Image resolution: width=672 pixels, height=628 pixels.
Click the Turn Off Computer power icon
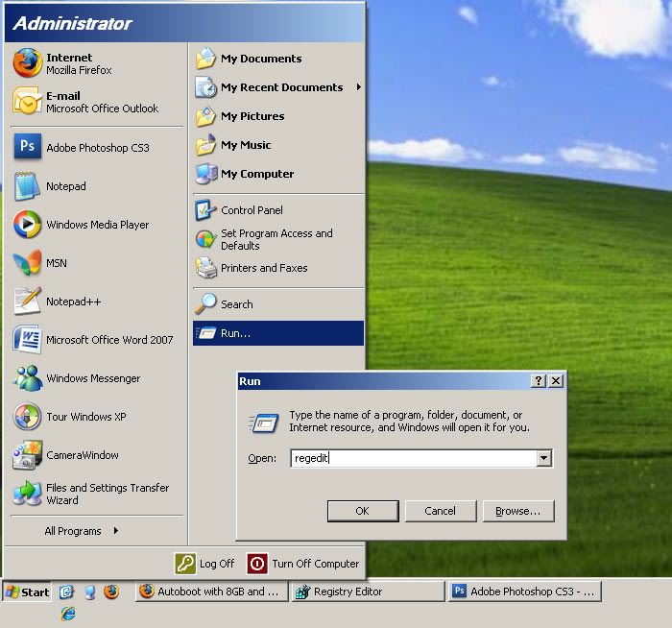pos(257,564)
